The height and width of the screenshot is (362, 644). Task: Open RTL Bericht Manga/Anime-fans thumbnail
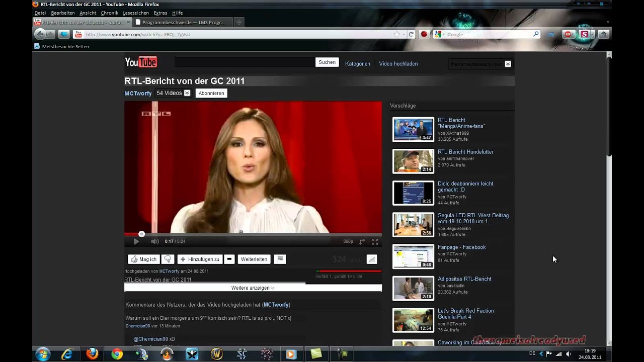click(x=413, y=129)
